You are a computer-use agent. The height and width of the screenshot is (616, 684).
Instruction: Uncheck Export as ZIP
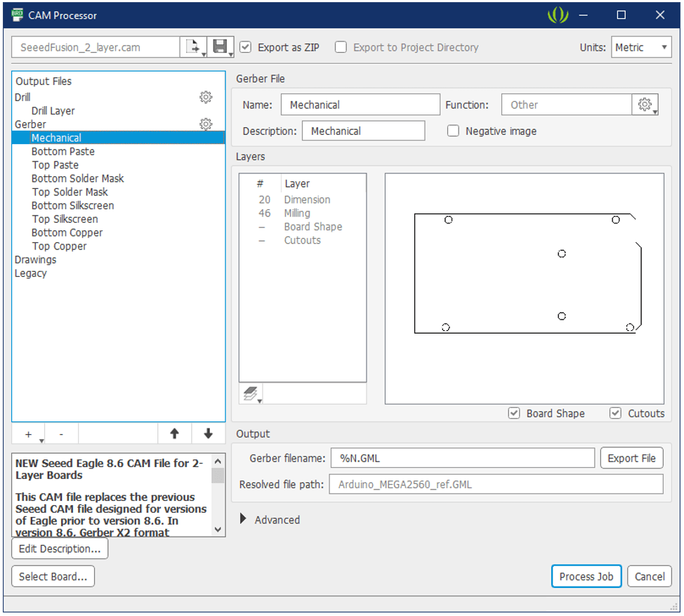245,47
